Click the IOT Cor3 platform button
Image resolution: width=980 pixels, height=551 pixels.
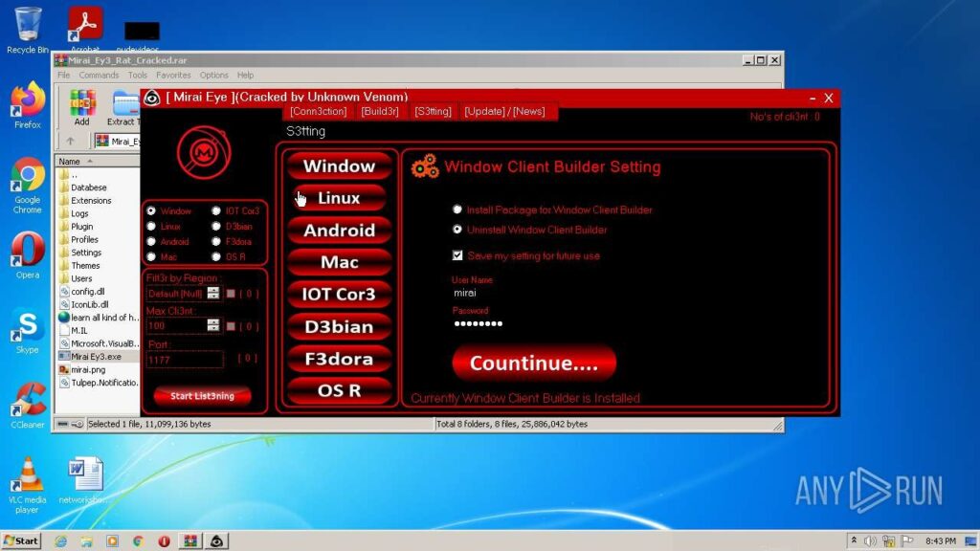tap(340, 295)
